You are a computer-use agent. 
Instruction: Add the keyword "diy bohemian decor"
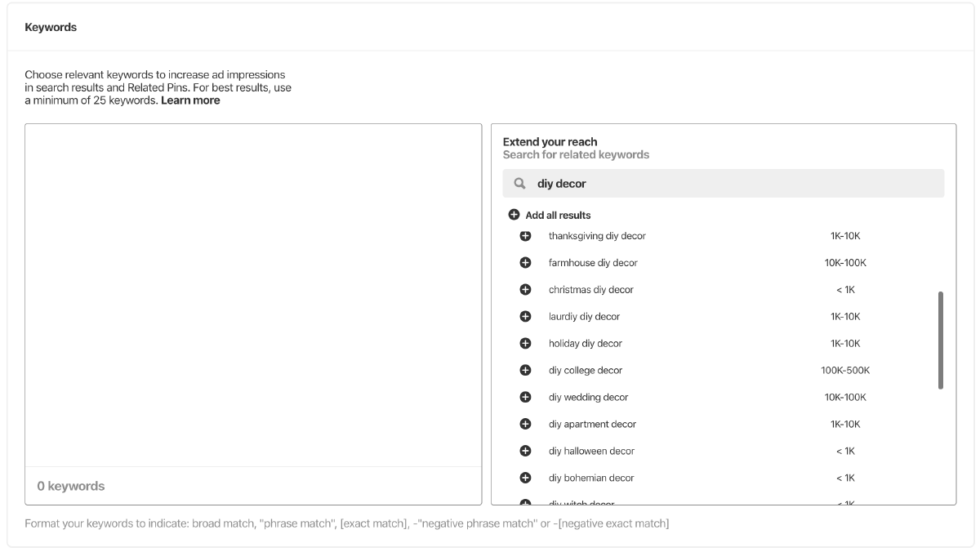click(525, 478)
